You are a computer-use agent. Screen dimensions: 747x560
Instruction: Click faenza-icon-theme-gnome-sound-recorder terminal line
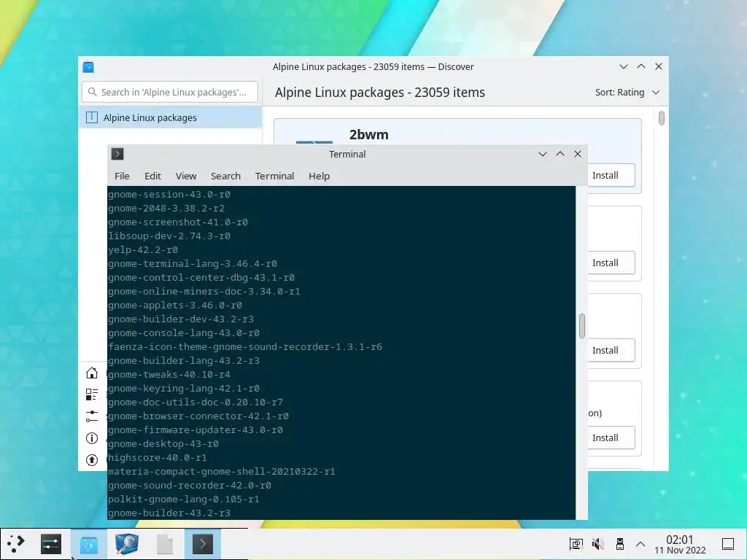[245, 346]
